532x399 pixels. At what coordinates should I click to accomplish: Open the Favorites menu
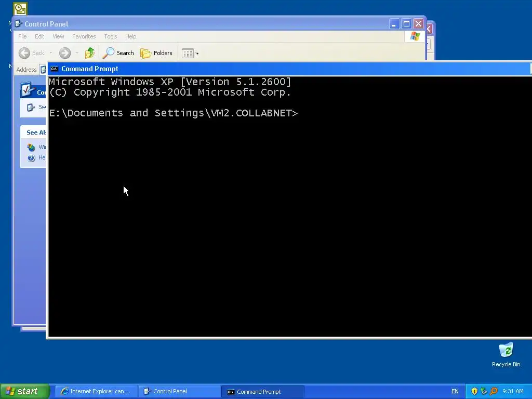[84, 36]
